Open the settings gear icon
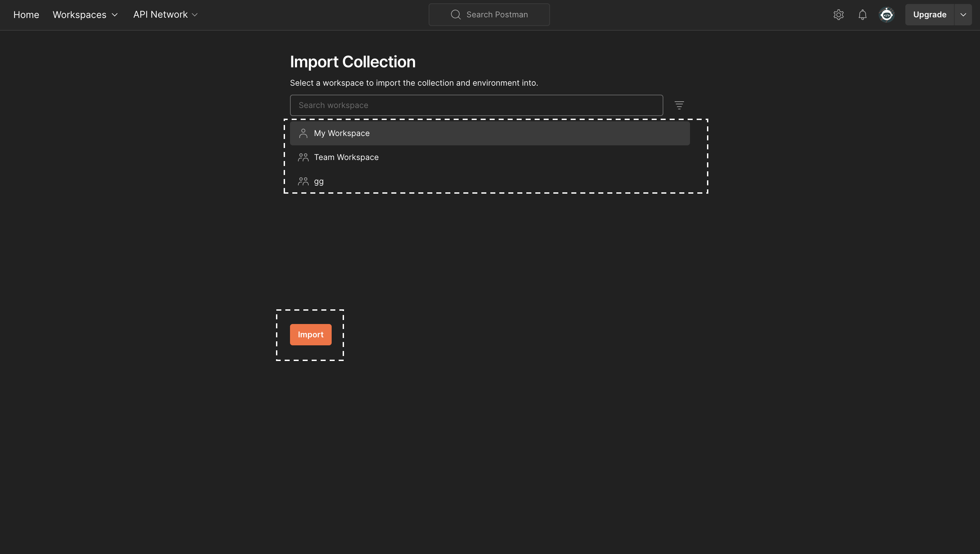 tap(838, 15)
